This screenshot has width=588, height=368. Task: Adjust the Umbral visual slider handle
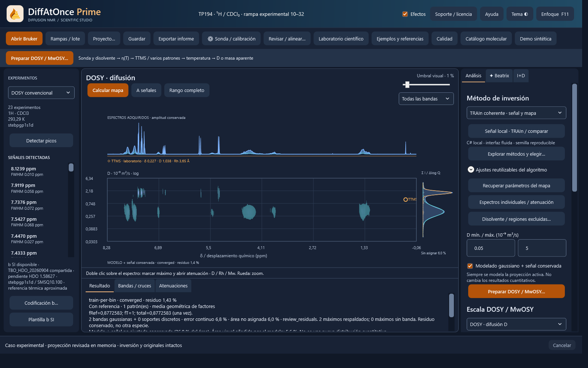coord(407,85)
